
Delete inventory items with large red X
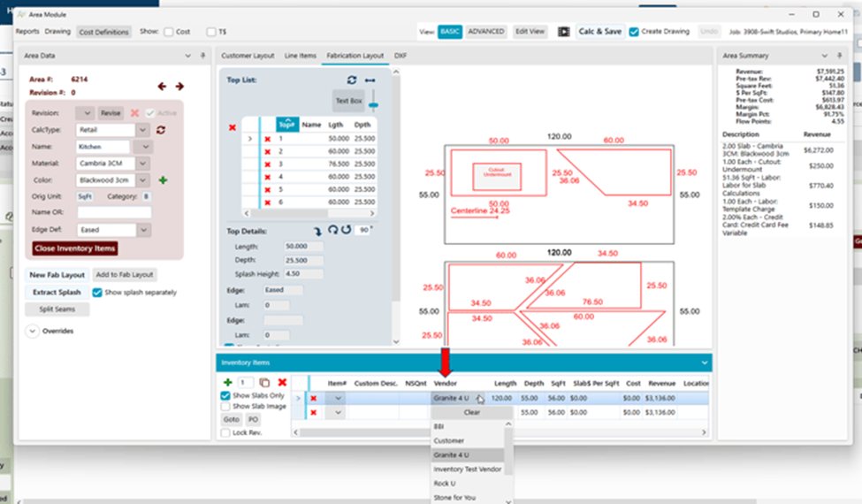tap(282, 382)
